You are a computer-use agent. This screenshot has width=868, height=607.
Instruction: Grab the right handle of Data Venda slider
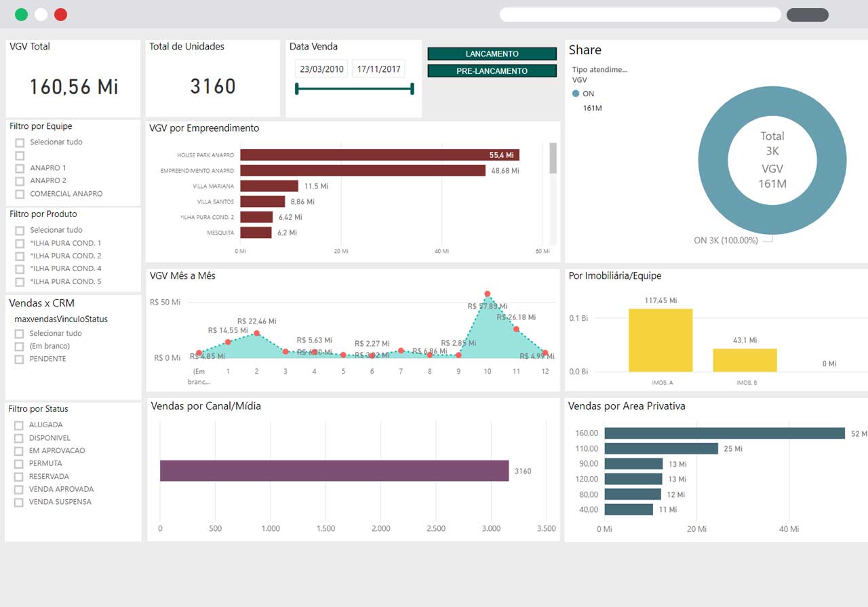[412, 88]
